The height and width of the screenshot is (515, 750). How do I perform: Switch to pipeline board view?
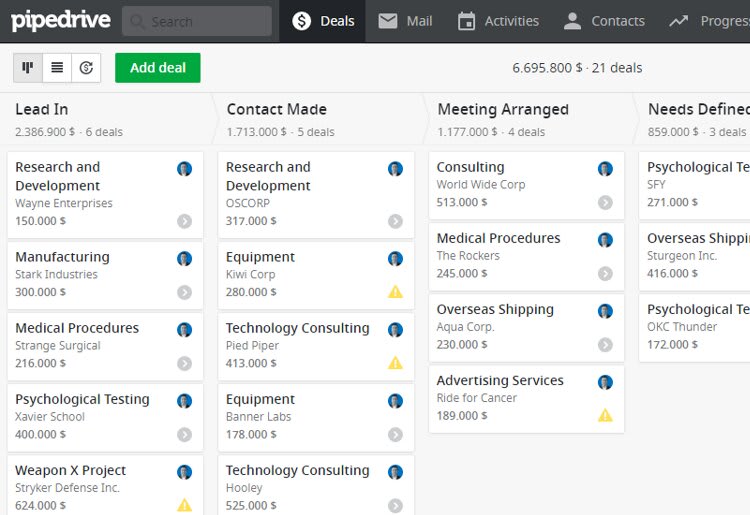click(x=28, y=68)
